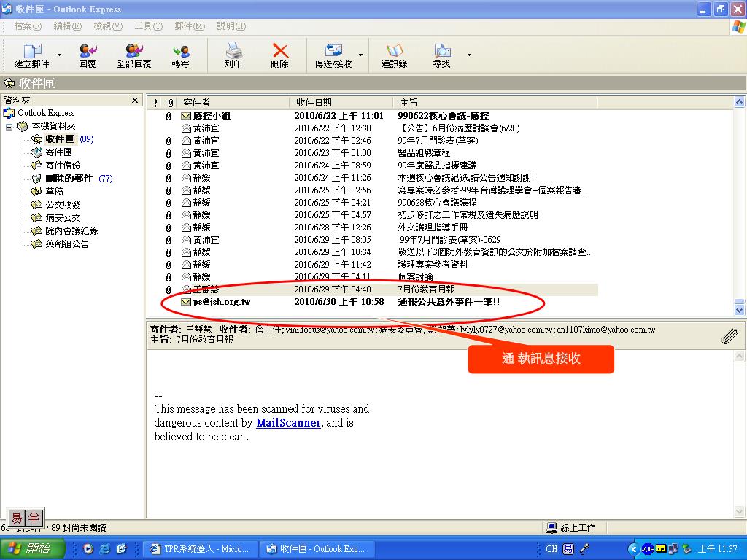The image size is (747, 560).
Task: Open message 外文護理指導手冊
Action: point(433,227)
